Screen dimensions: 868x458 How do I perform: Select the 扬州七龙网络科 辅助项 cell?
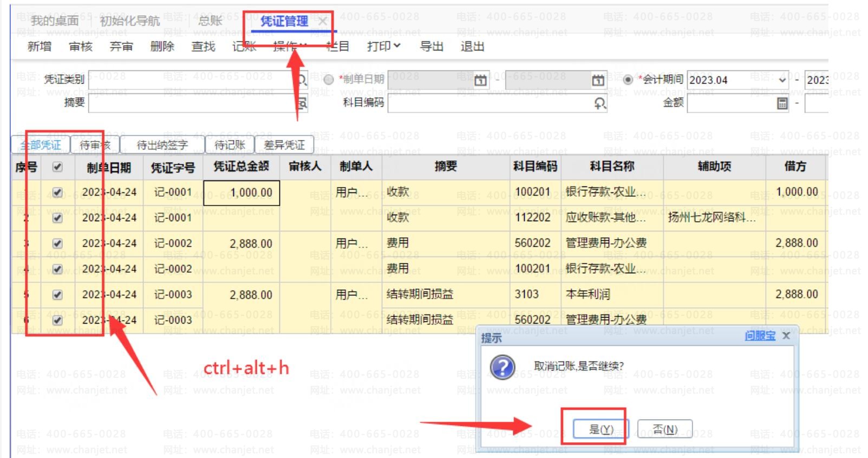click(714, 218)
